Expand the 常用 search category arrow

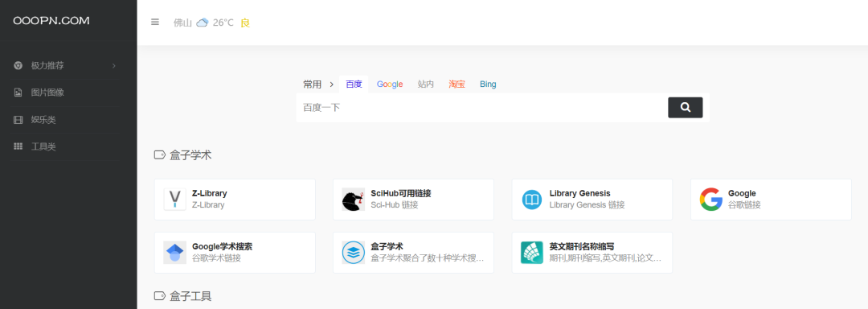click(x=332, y=84)
